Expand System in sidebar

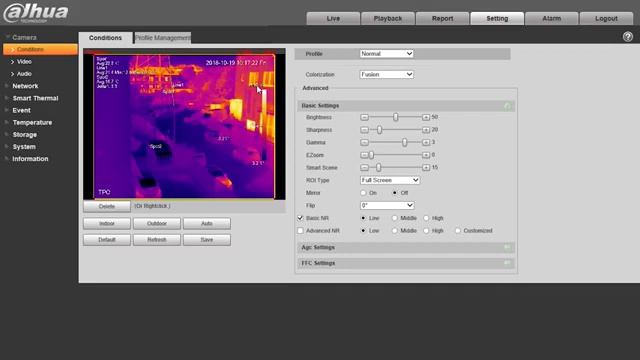coord(24,147)
